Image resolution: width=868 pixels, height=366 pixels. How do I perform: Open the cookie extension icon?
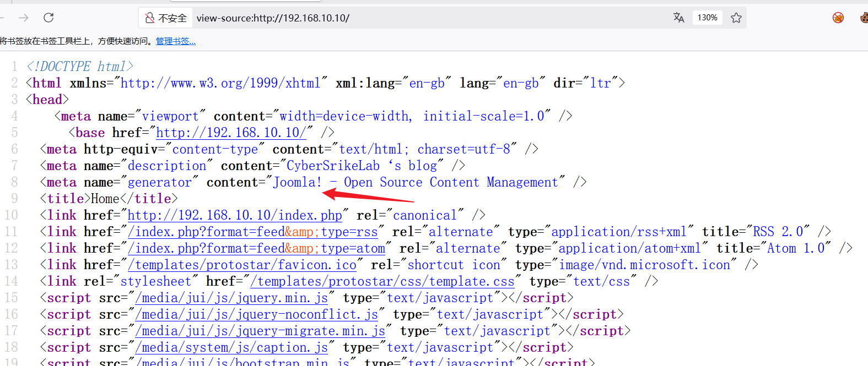pos(864,18)
